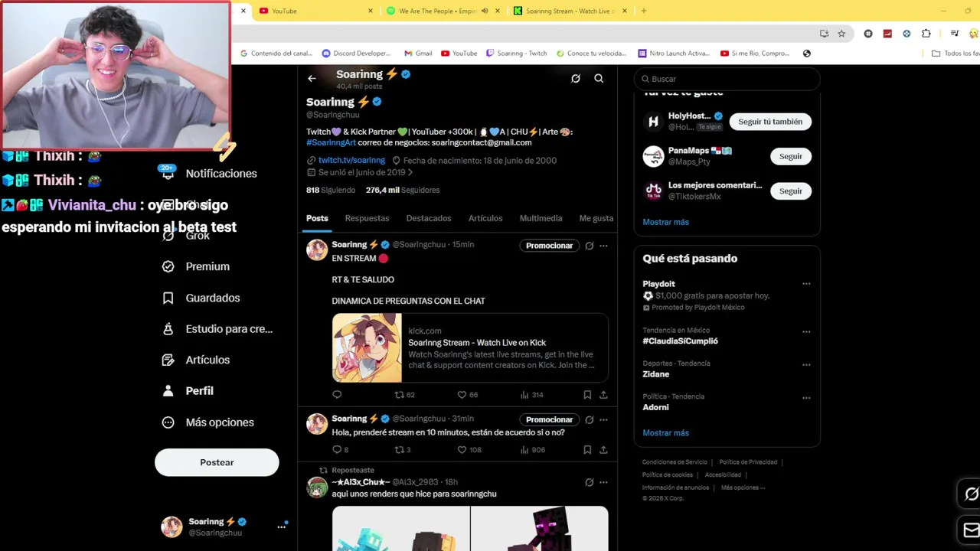This screenshot has height=551, width=980.
Task: Open media control icon in Chrome toolbar
Action: click(x=954, y=34)
